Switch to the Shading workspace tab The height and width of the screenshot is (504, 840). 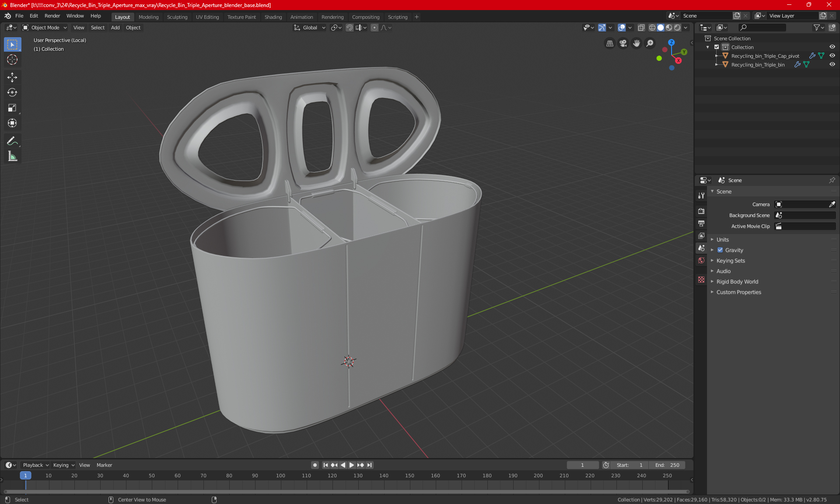[273, 17]
